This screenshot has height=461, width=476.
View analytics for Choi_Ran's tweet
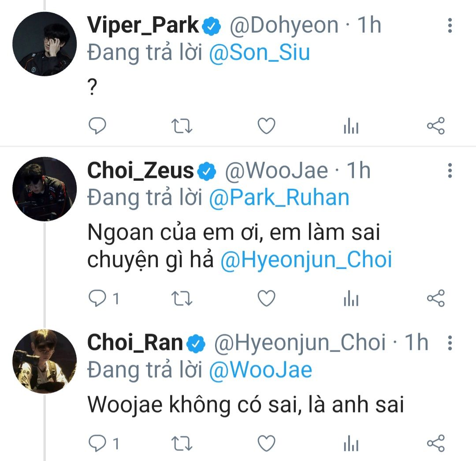pos(351,444)
